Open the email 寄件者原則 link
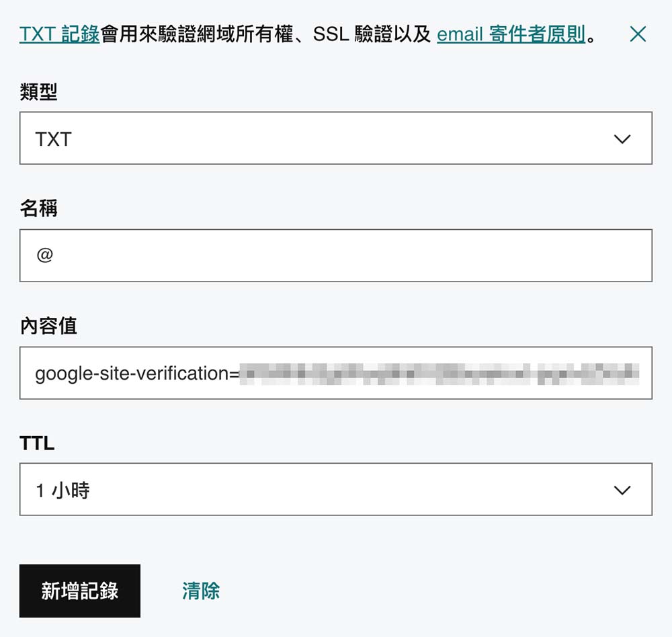Image resolution: width=672 pixels, height=637 pixels. pyautogui.click(x=511, y=34)
